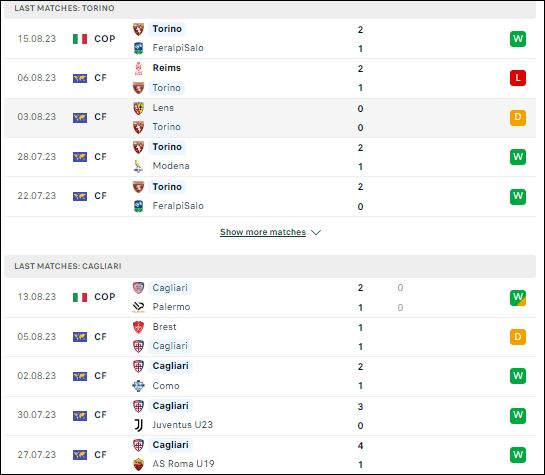Click the Italy flag in Torino's 15.08.23 match
545x475 pixels.
(80, 39)
